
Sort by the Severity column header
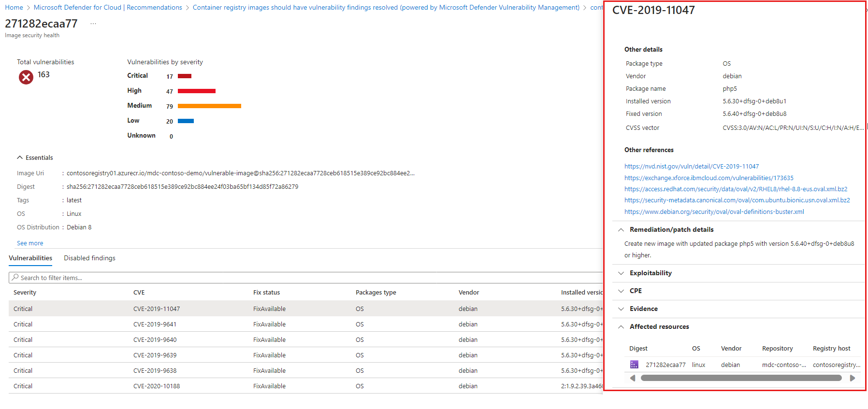[25, 293]
